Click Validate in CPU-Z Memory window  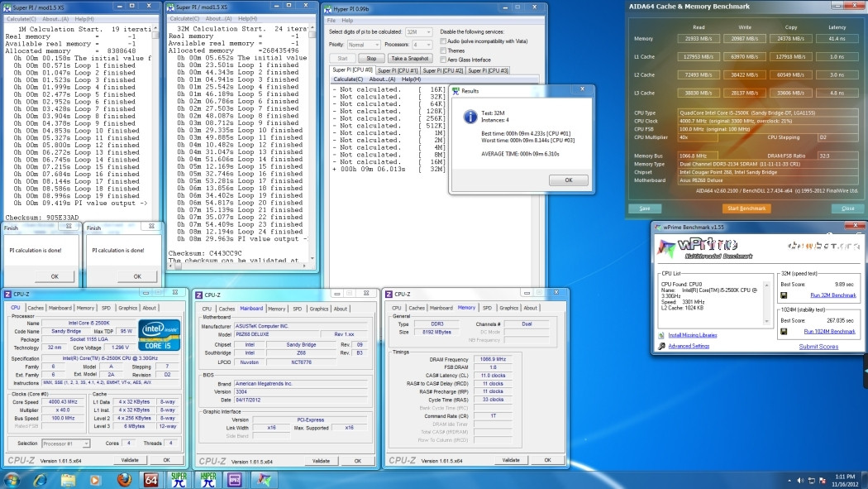point(510,460)
